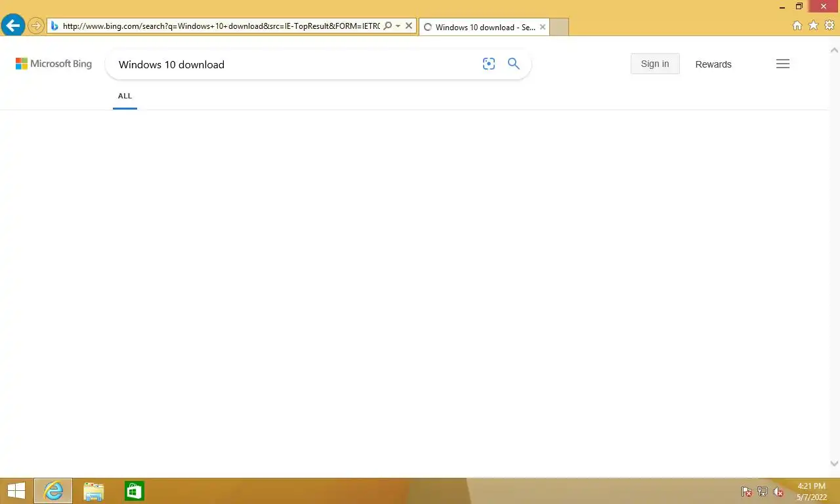840x504 pixels.
Task: Click the Bing search magnifier button
Action: click(514, 64)
